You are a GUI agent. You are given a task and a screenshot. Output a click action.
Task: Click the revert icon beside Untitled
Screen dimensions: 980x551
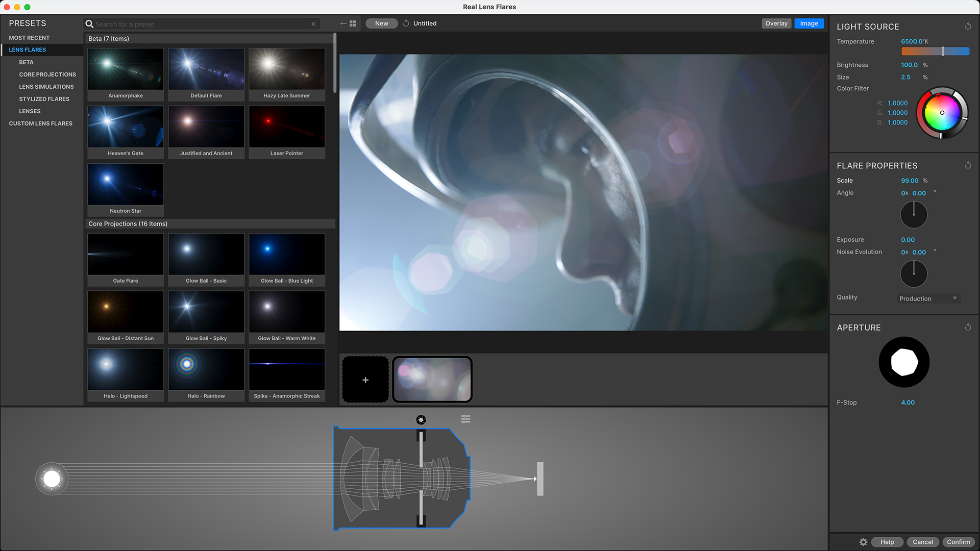click(x=406, y=23)
